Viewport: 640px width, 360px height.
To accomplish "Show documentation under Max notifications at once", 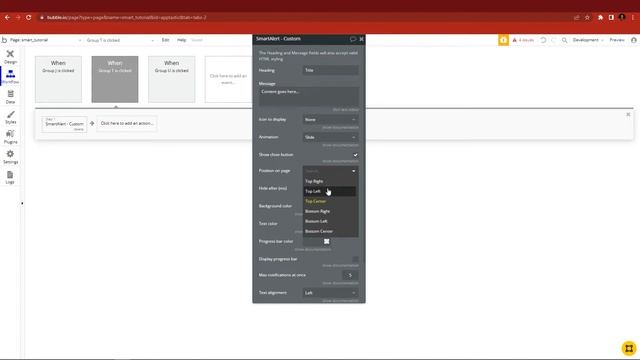I will coord(340,283).
